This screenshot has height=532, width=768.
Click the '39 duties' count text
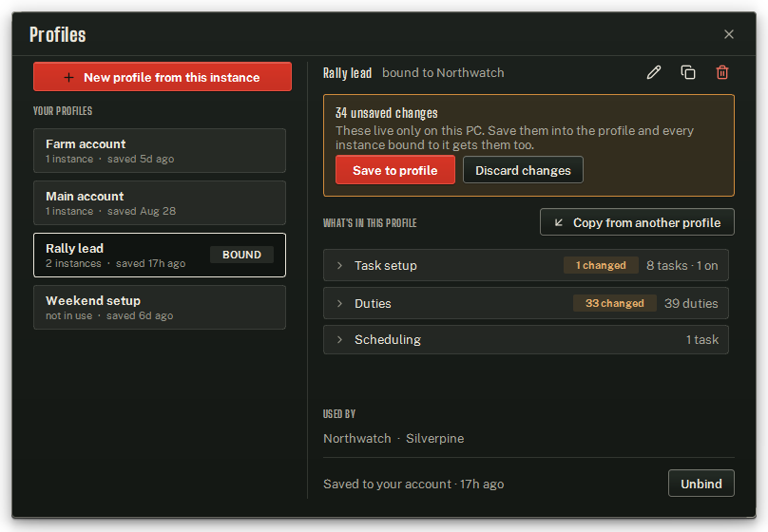(x=691, y=303)
